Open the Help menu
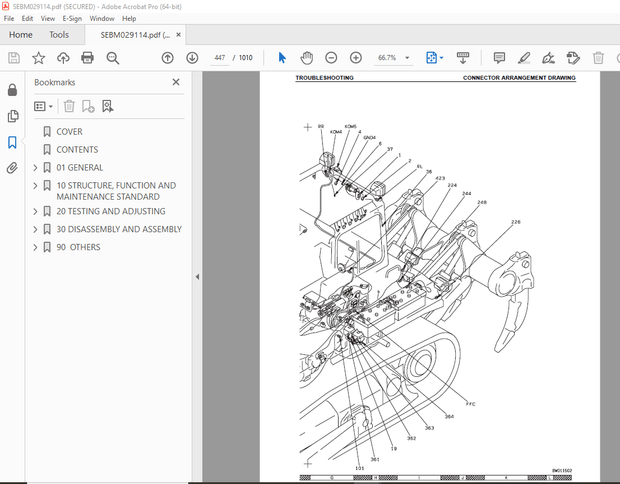 [x=129, y=19]
